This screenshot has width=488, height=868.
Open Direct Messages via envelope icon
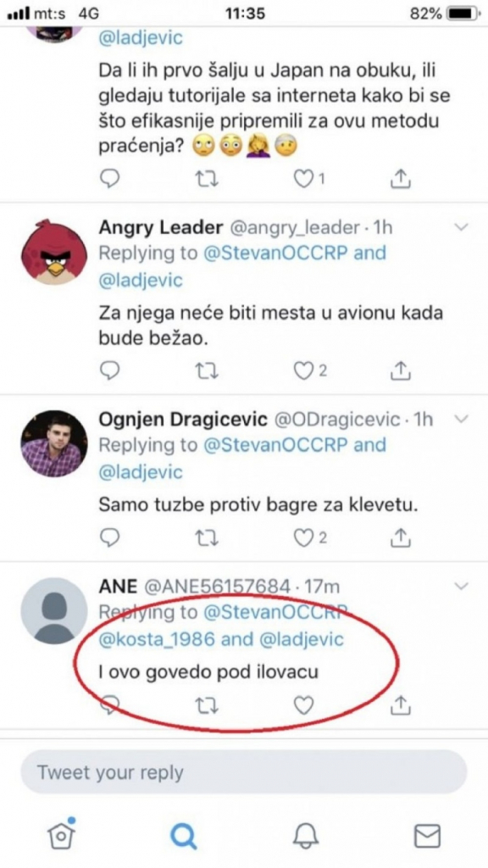(426, 836)
